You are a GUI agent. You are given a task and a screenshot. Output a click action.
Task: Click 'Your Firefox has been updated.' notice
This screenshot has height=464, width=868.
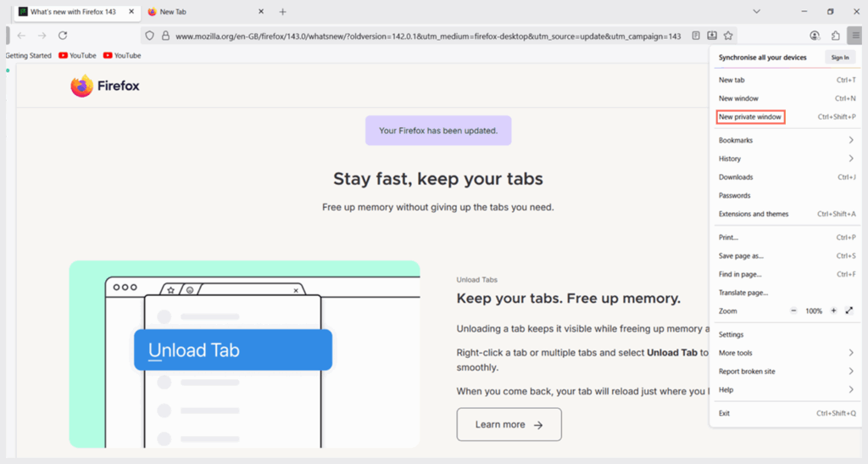point(438,131)
